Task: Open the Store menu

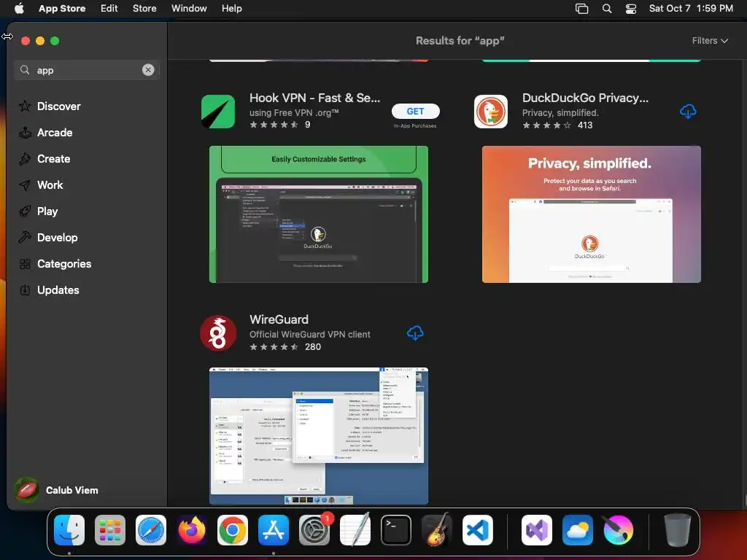Action: click(144, 8)
